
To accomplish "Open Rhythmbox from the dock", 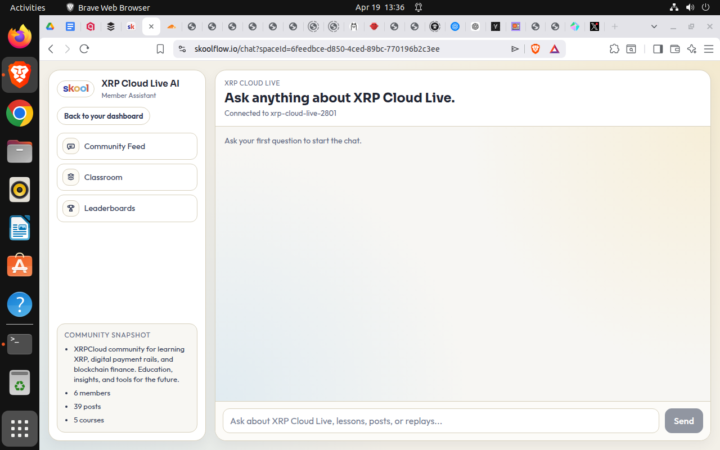I will (19, 189).
